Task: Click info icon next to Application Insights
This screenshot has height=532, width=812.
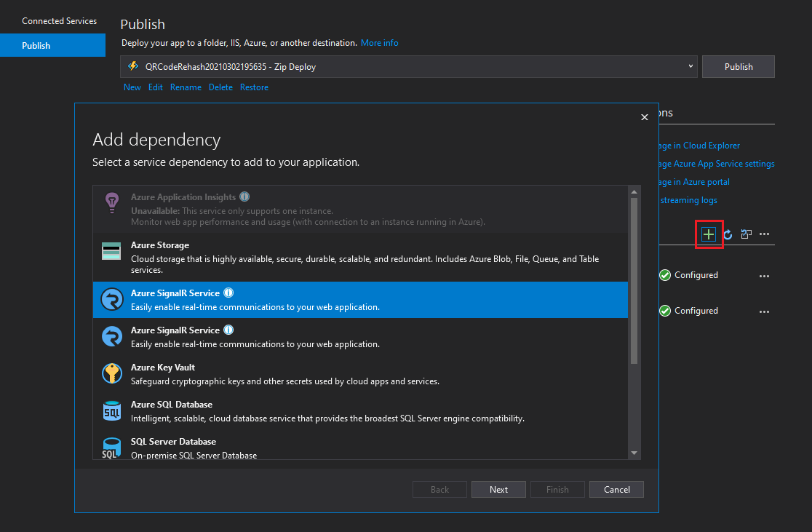Action: 244,196
